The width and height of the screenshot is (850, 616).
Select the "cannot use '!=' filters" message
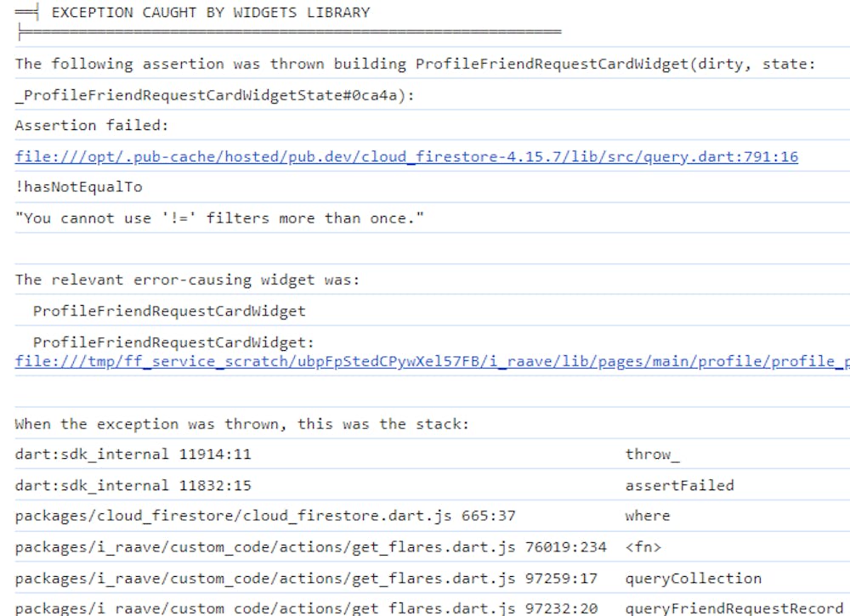tap(219, 218)
